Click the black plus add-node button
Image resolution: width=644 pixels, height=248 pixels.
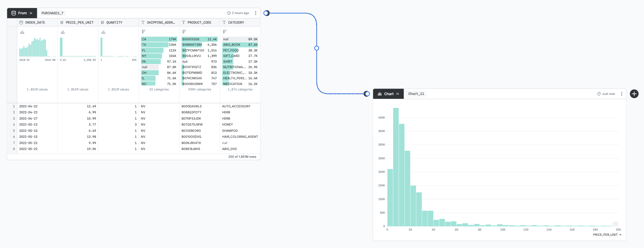coord(634,94)
